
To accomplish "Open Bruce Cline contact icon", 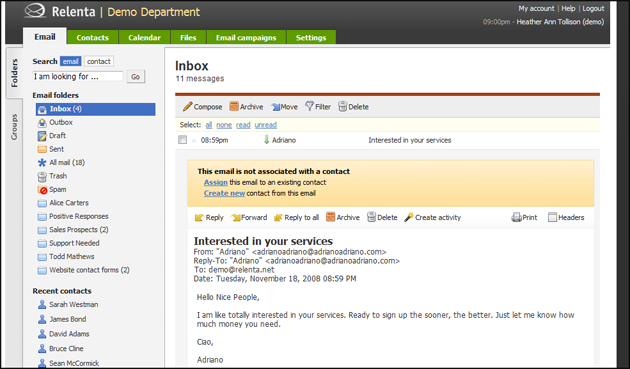I will coord(42,348).
